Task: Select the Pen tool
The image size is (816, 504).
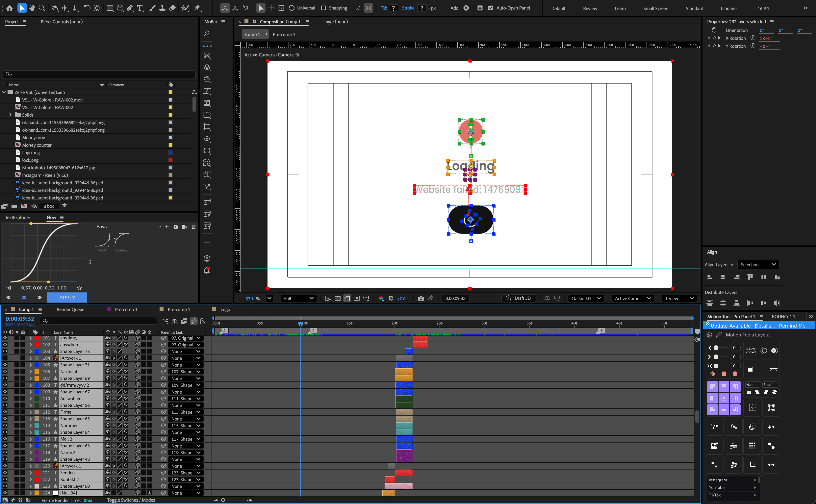Action: 130,8
